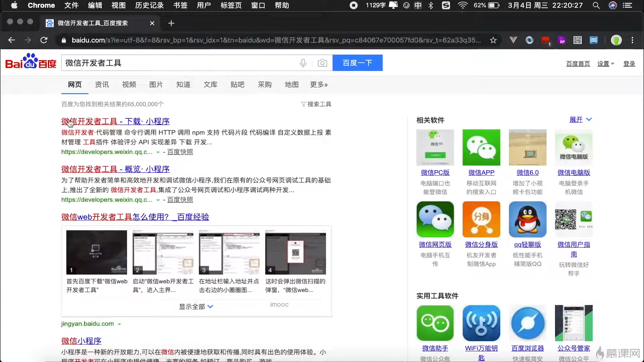The height and width of the screenshot is (362, 644).
Task: Bookmark this page with star icon
Action: click(493, 40)
